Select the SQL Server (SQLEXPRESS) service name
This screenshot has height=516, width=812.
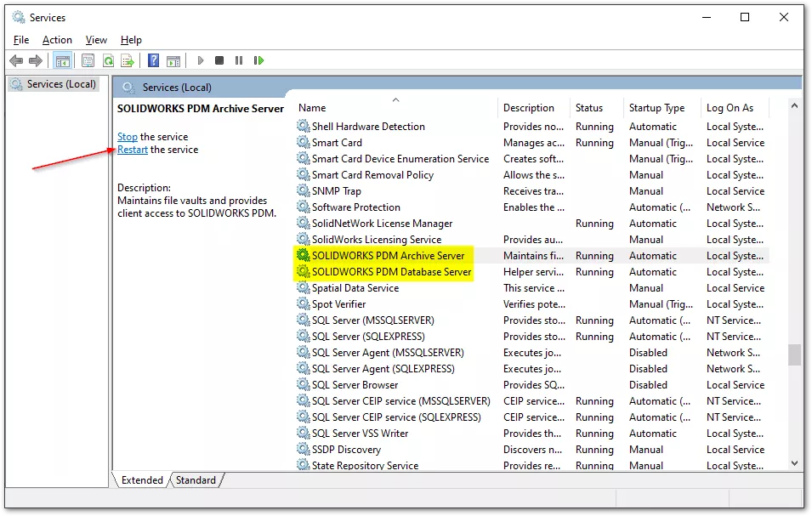368,336
